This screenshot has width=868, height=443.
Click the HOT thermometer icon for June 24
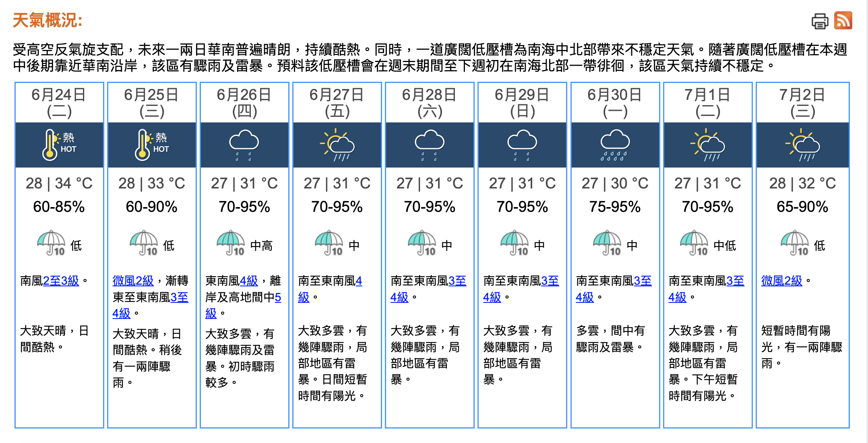click(x=59, y=145)
